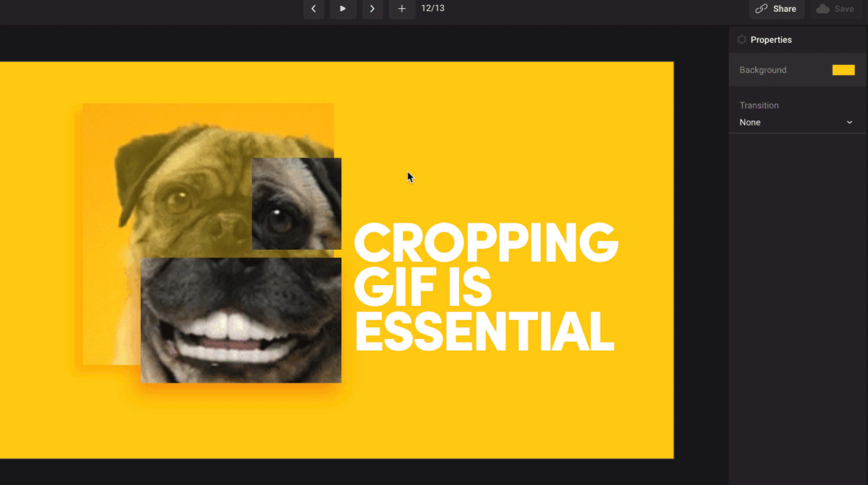This screenshot has width=868, height=485.
Task: Click the Transition section label
Action: coord(759,105)
